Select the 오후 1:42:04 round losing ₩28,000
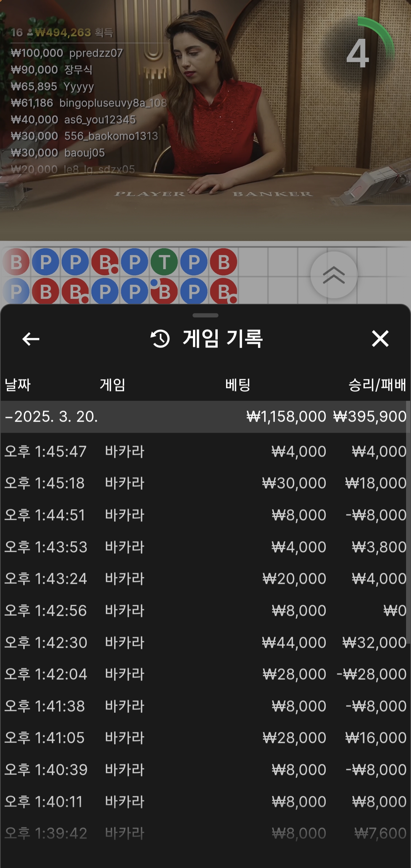The image size is (411, 868). click(x=205, y=674)
